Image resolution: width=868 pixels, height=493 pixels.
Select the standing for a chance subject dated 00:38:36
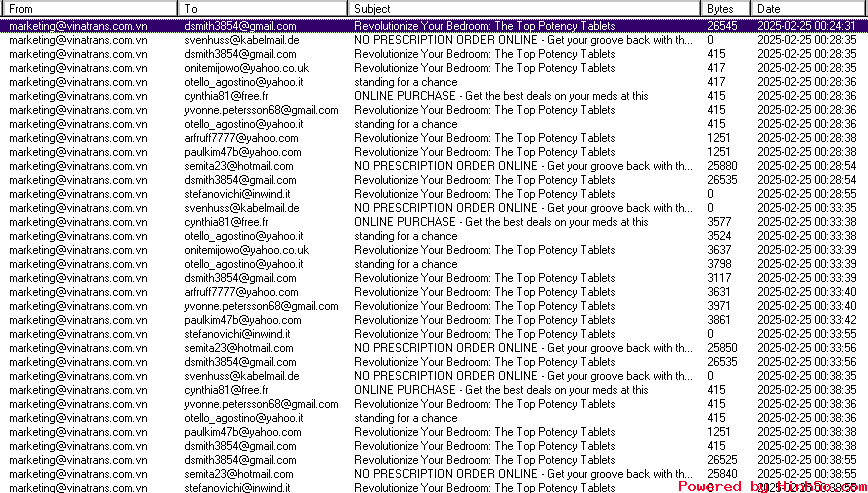pos(406,418)
